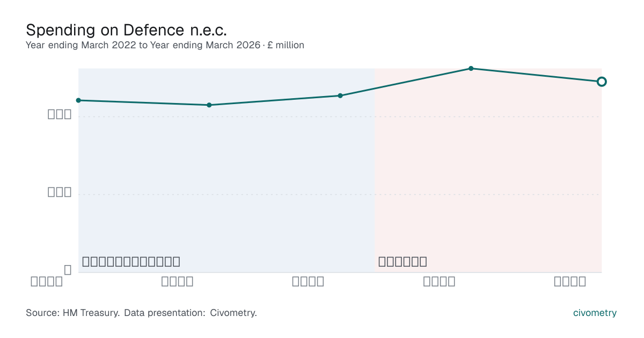The width and height of the screenshot is (644, 338).
Task: Click the hollow circle end data point
Action: click(602, 82)
